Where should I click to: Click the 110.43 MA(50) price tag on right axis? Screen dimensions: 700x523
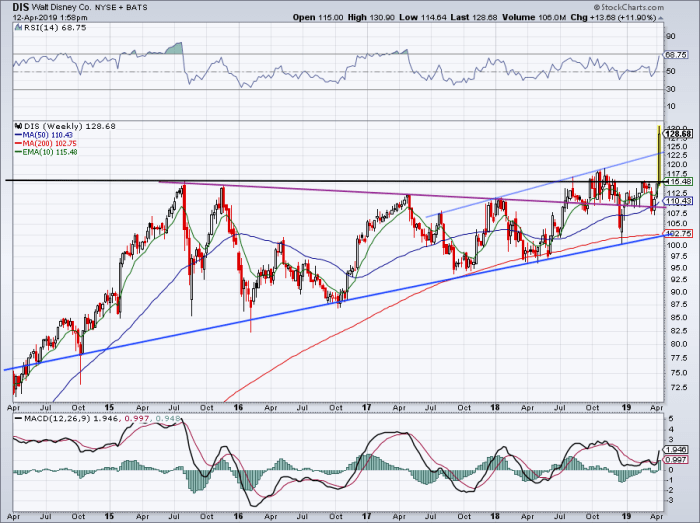coord(679,201)
